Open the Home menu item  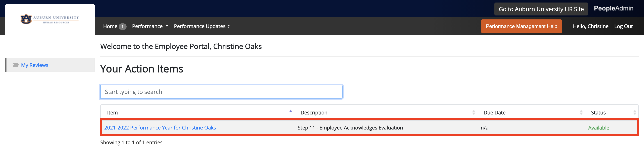click(x=110, y=26)
